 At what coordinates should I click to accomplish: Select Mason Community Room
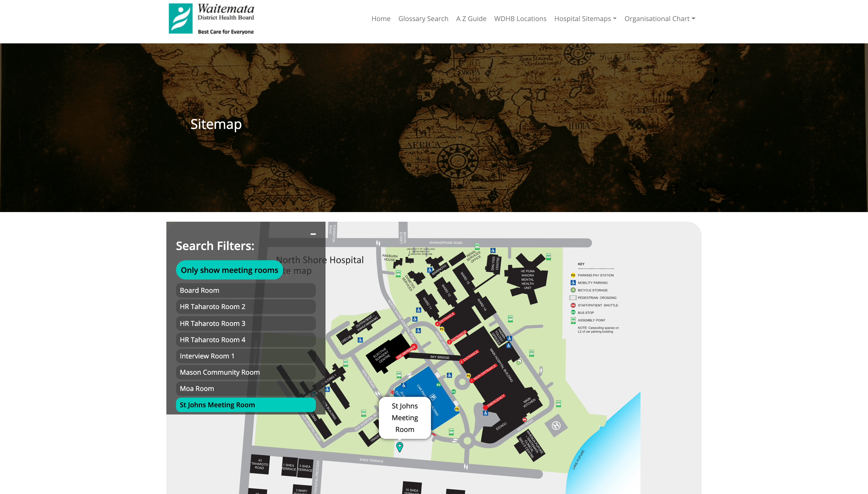[x=246, y=373]
